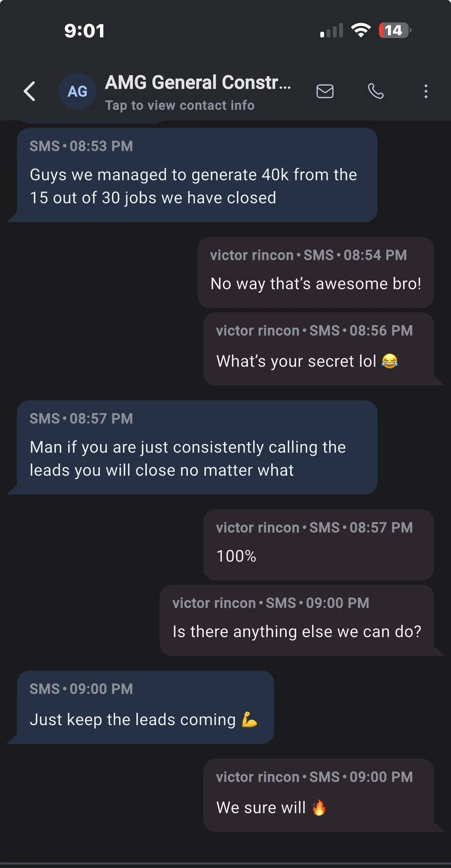Tap the cellular signal bars icon
The width and height of the screenshot is (451, 868).
pyautogui.click(x=331, y=31)
